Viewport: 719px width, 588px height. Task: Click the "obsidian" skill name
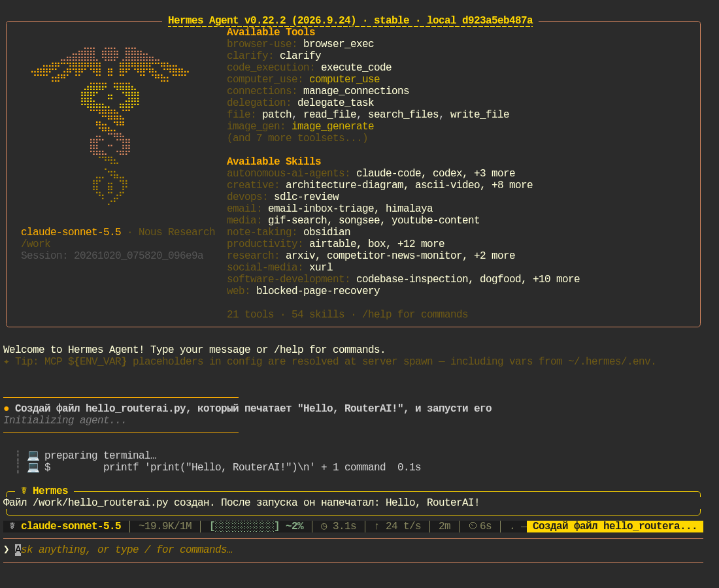click(x=327, y=232)
